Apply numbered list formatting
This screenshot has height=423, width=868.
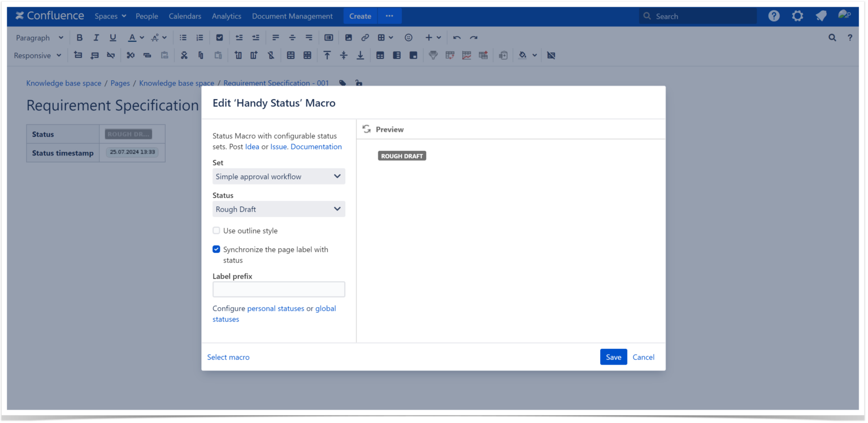(x=199, y=37)
